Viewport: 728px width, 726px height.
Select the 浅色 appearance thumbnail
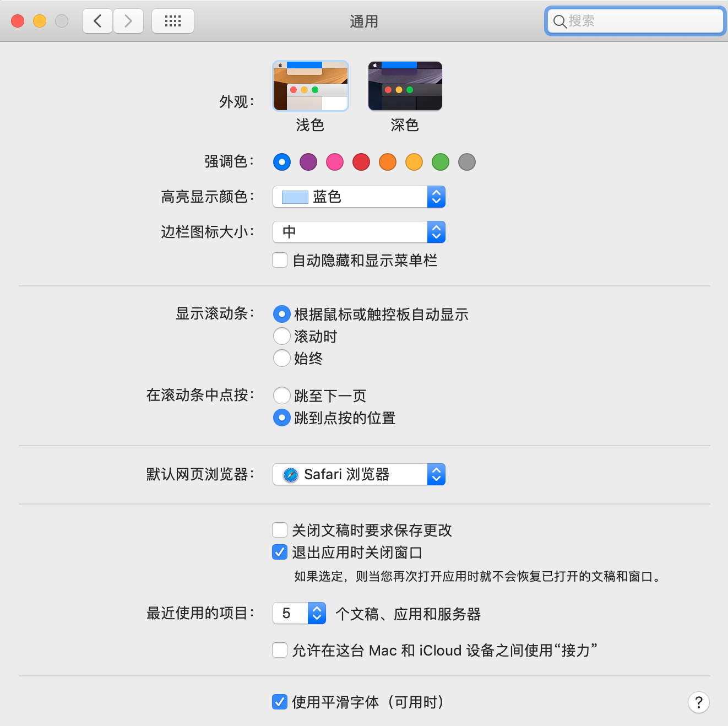point(311,86)
